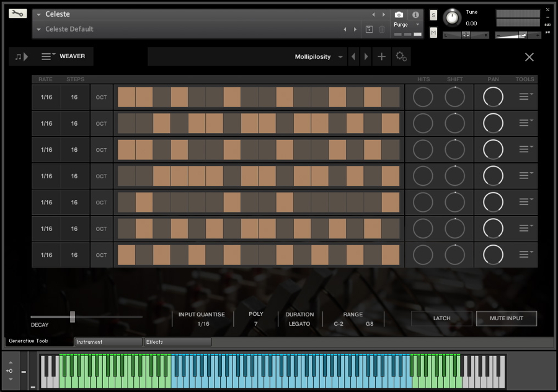Go to next Mollipilosity preset

coord(366,57)
